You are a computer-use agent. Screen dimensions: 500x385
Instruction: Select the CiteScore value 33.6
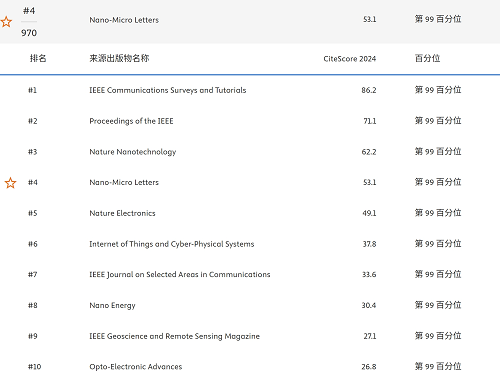coord(369,275)
